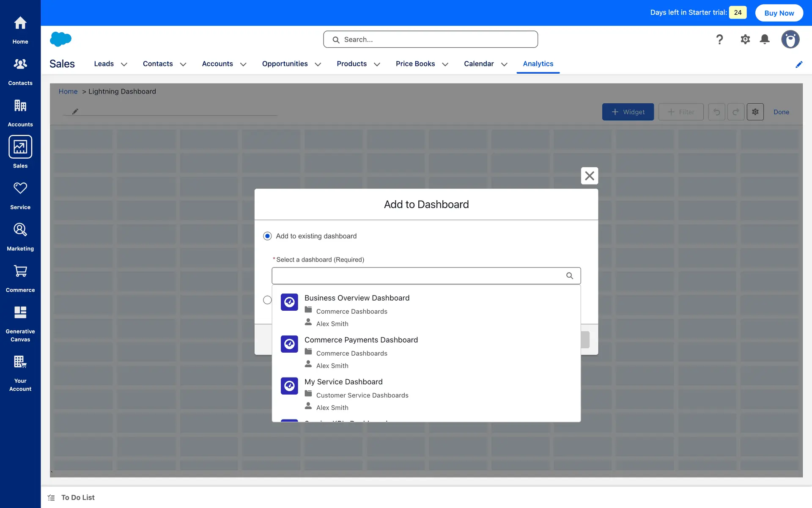Click the Service heart icon

click(x=20, y=188)
